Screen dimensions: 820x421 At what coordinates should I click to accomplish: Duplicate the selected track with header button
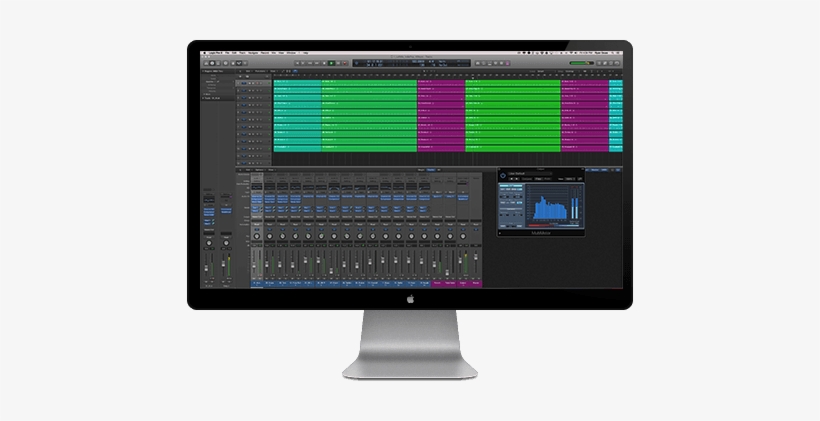(x=247, y=76)
